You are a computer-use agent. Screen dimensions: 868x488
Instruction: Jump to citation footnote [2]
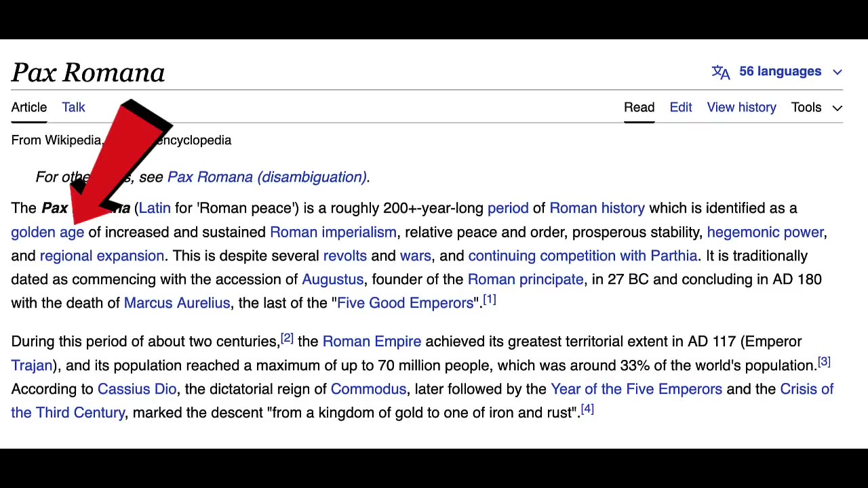[x=287, y=338]
